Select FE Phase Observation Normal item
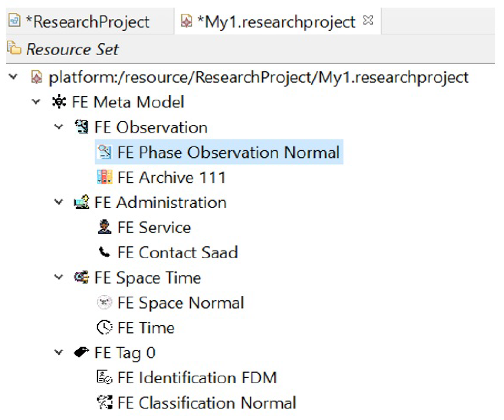Image resolution: width=504 pixels, height=420 pixels. (228, 152)
